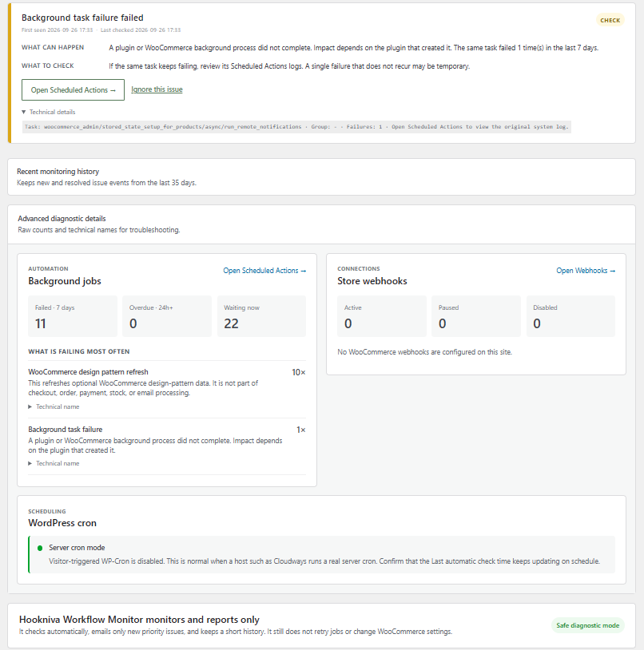The image size is (644, 650).
Task: Click the green Server cron mode indicator
Action: (40, 548)
